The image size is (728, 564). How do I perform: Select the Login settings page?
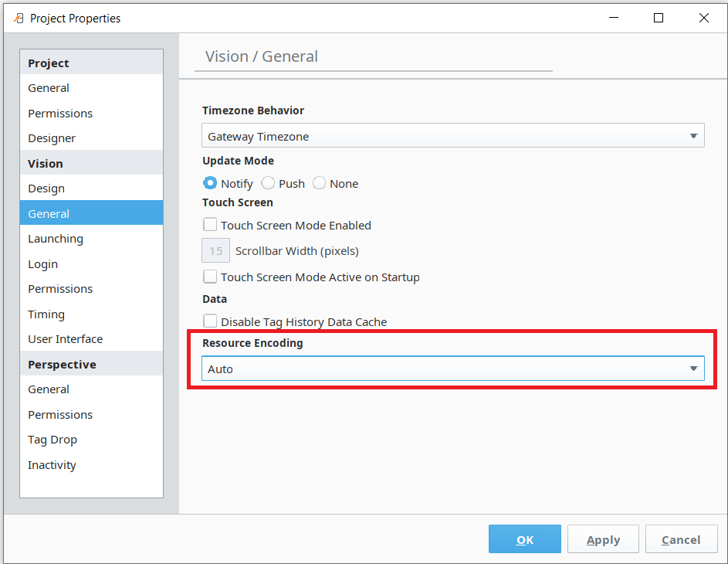tap(42, 263)
